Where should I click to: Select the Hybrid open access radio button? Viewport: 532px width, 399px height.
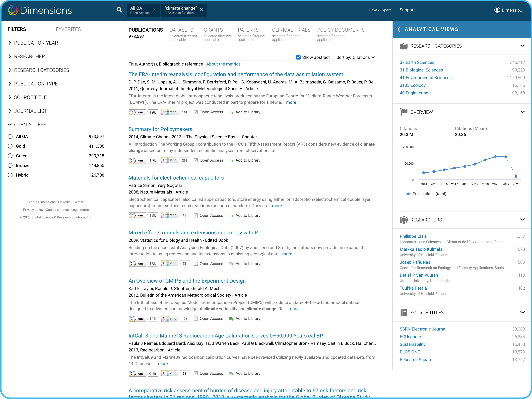10,175
